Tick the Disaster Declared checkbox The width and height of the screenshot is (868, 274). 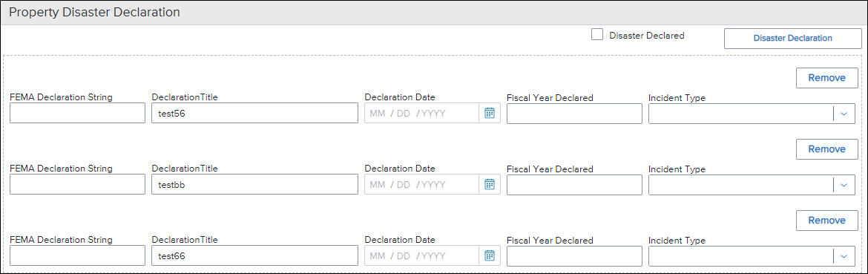pos(596,35)
